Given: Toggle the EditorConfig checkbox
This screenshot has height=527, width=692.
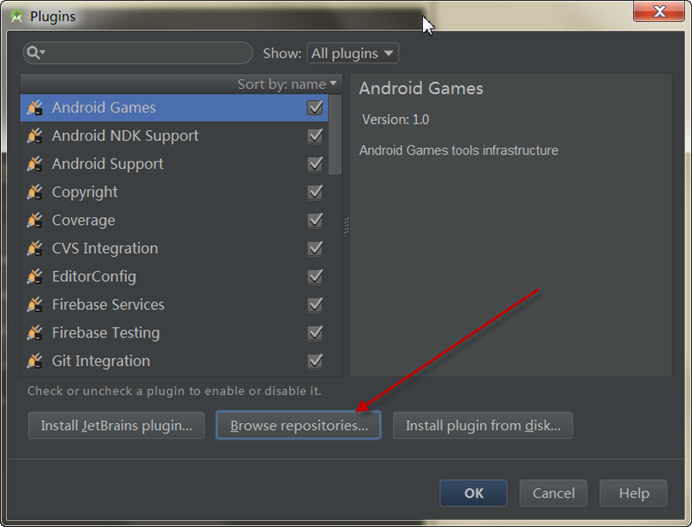Looking at the screenshot, I should [x=315, y=277].
